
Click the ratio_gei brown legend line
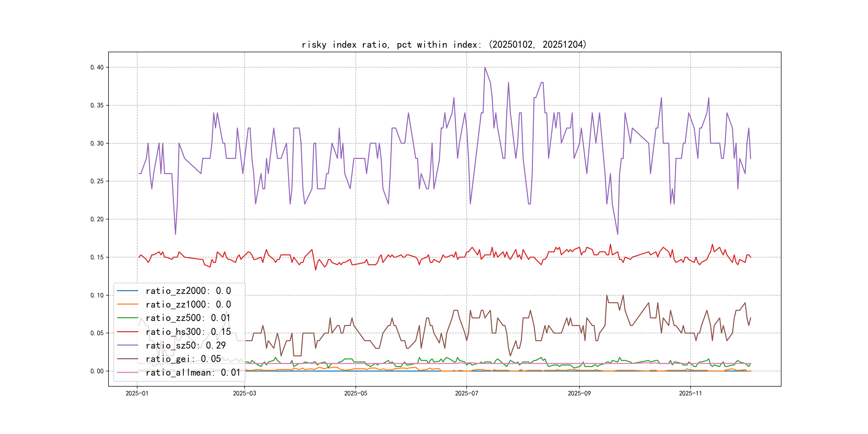[x=127, y=359]
